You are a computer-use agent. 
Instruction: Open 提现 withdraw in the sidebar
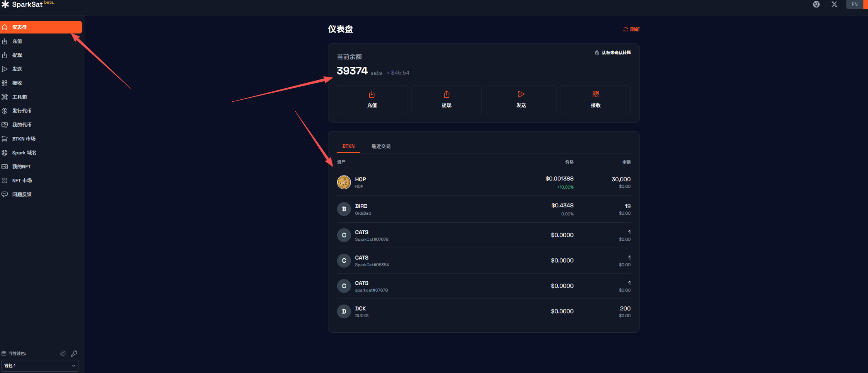click(41, 55)
